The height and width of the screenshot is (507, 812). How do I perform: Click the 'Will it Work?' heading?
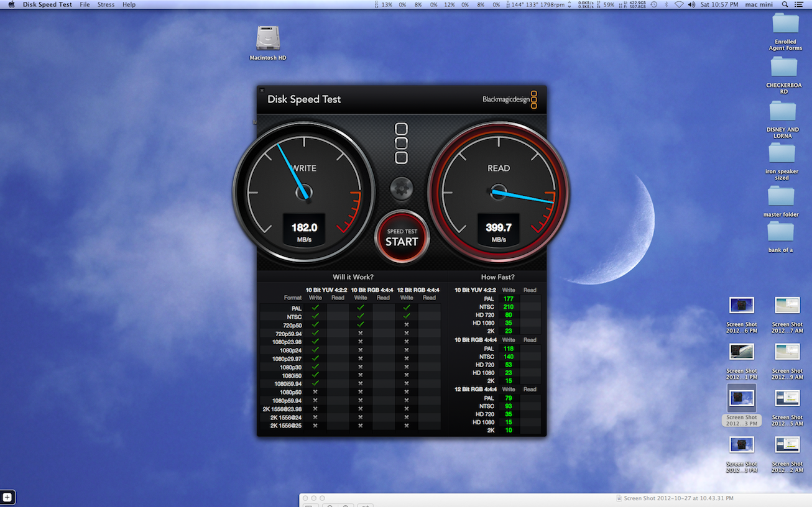pyautogui.click(x=353, y=277)
